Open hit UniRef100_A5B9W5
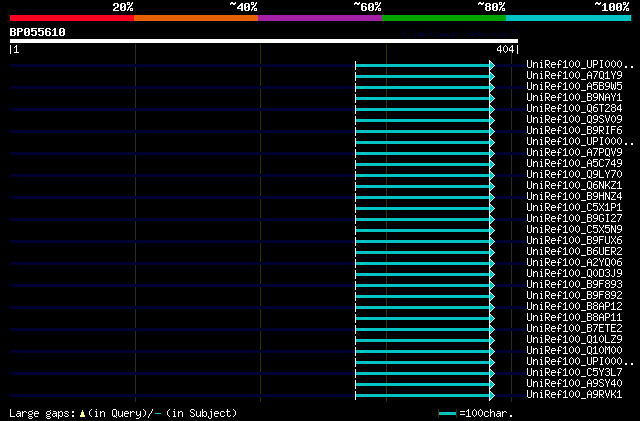This screenshot has width=640, height=421. tap(574, 87)
